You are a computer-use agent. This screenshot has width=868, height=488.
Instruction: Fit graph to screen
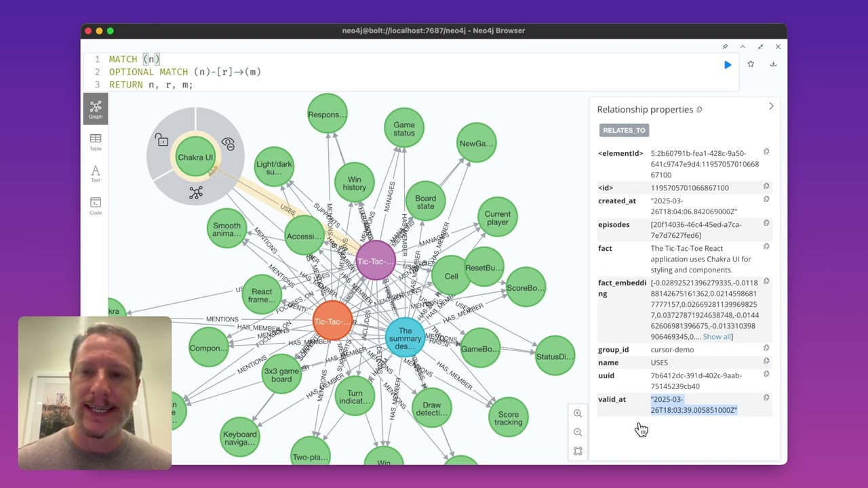pos(578,451)
